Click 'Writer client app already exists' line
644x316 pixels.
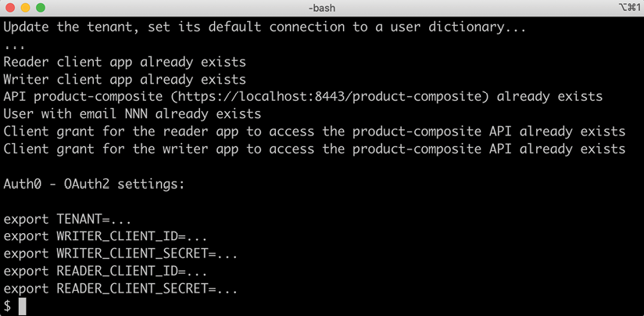coord(124,79)
